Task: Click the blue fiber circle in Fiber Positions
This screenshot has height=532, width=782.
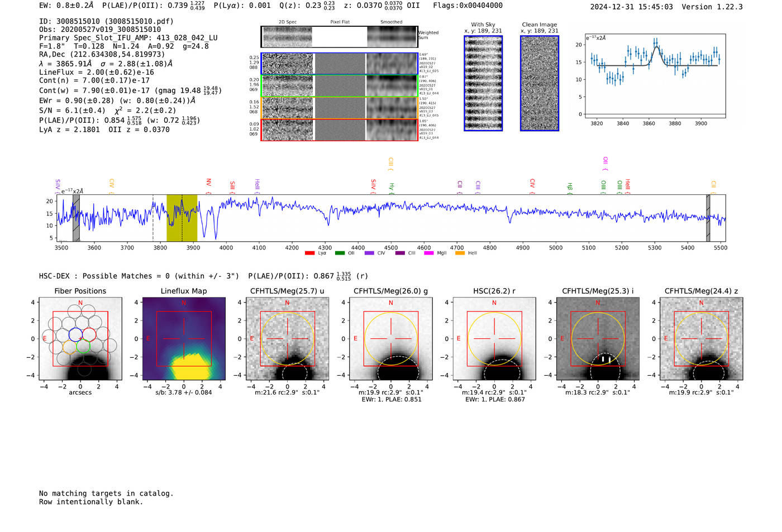Action: (75, 335)
